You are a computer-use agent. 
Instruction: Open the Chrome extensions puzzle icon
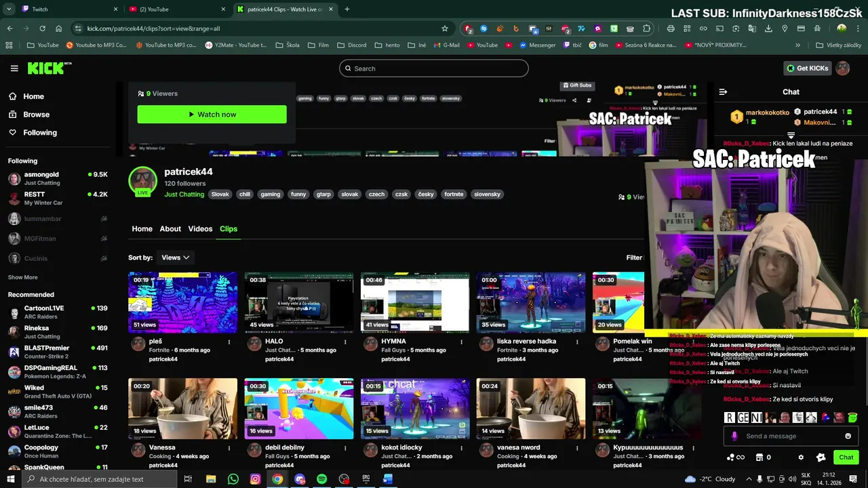pyautogui.click(x=647, y=28)
